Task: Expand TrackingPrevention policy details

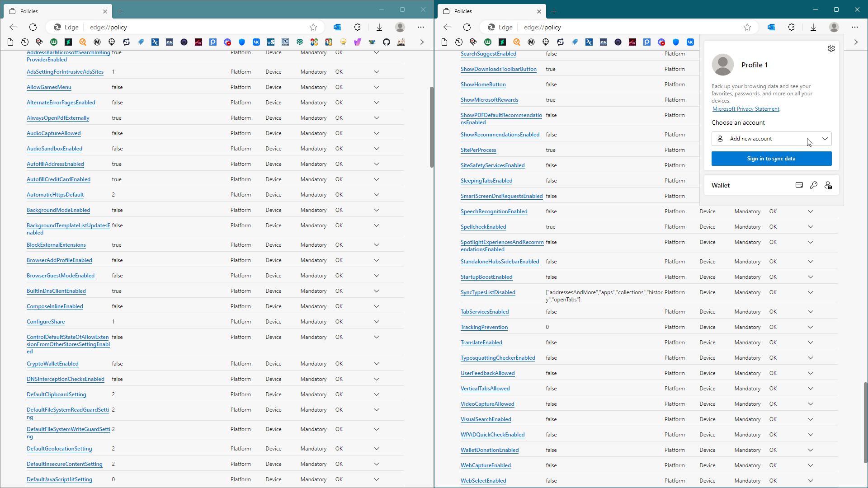Action: (x=810, y=327)
